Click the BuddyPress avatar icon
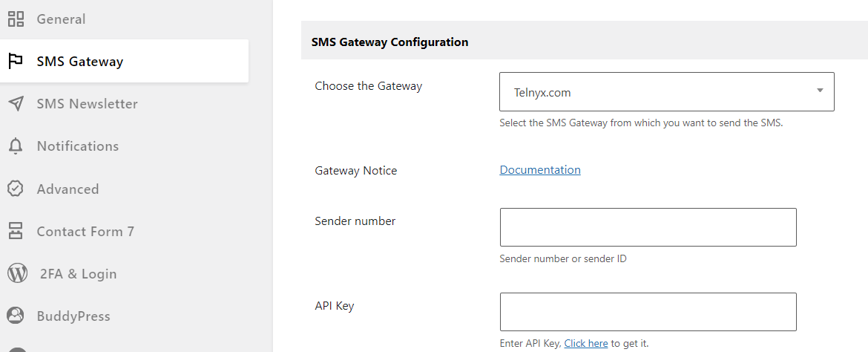The height and width of the screenshot is (352, 868). tap(16, 316)
